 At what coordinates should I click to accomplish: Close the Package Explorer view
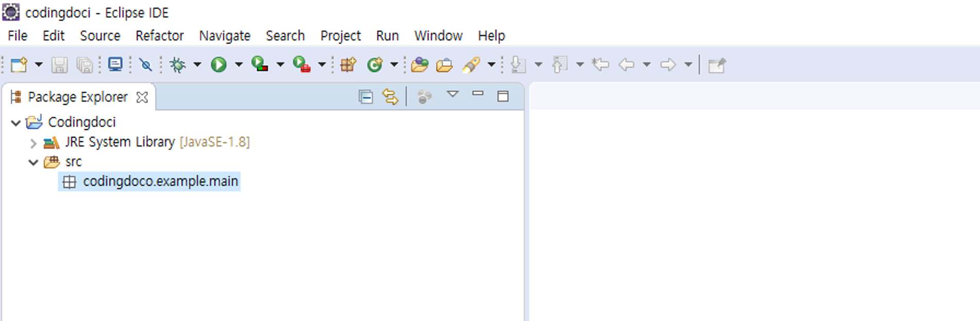coord(142,97)
